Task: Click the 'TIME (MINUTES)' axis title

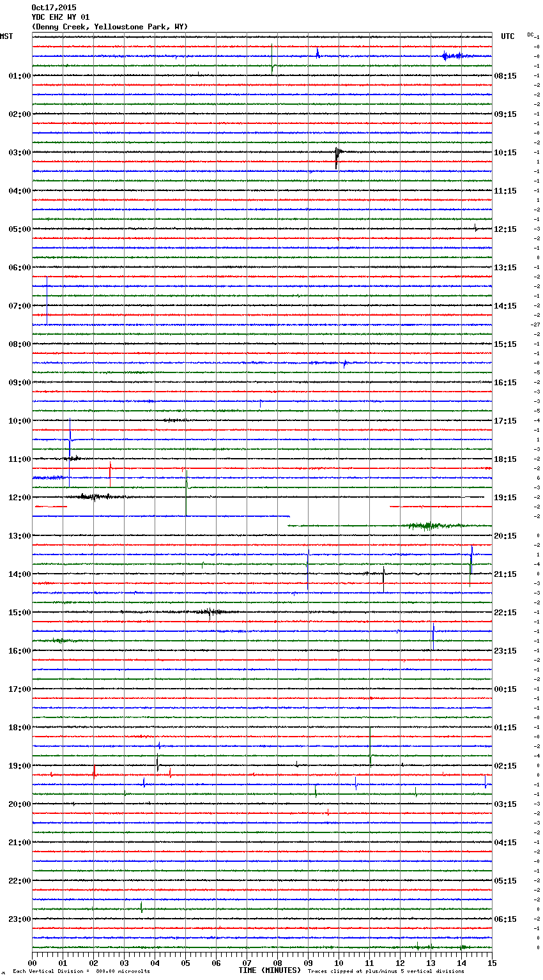Action: point(270,970)
